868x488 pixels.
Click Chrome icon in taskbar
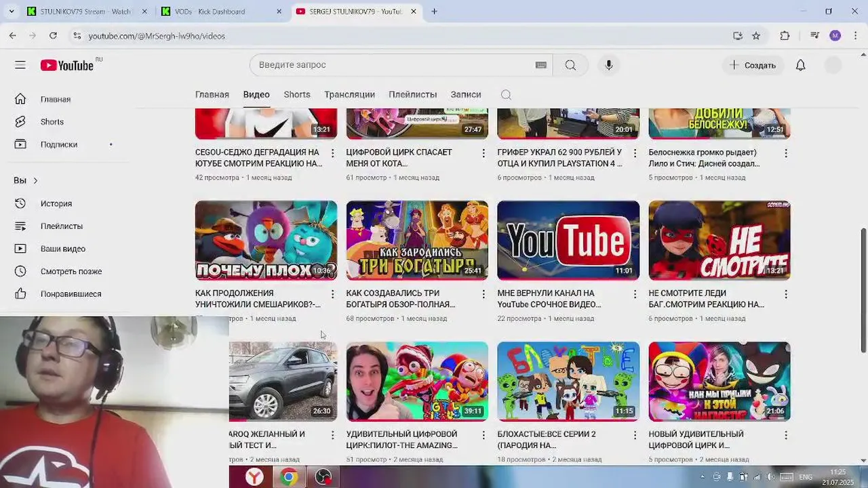pos(289,477)
